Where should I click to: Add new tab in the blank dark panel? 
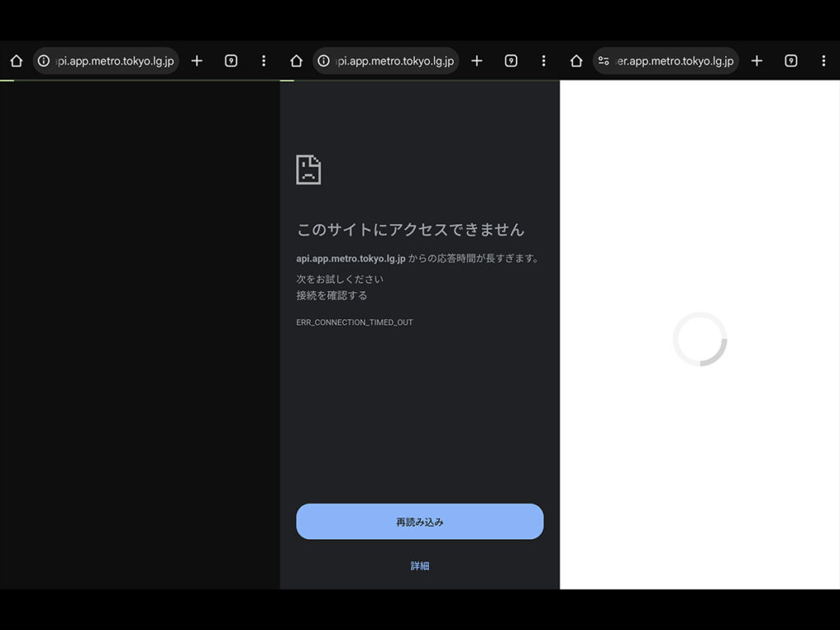click(x=197, y=61)
